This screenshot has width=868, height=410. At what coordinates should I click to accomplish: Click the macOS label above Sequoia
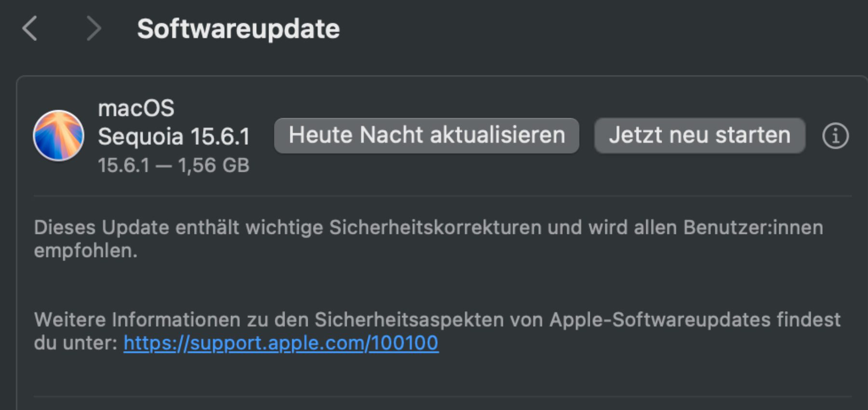pos(136,109)
